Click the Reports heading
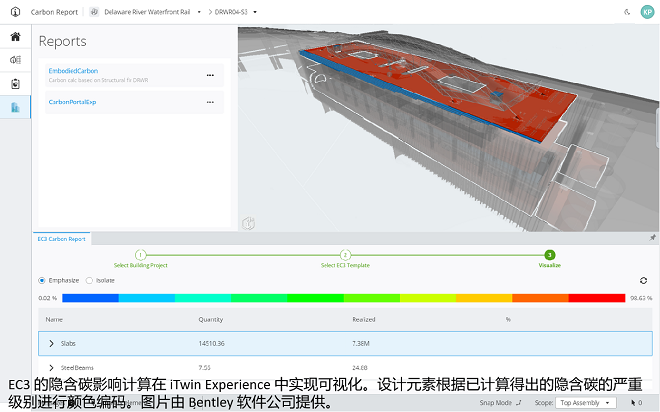Screen dimensions: 660x412 (63, 41)
